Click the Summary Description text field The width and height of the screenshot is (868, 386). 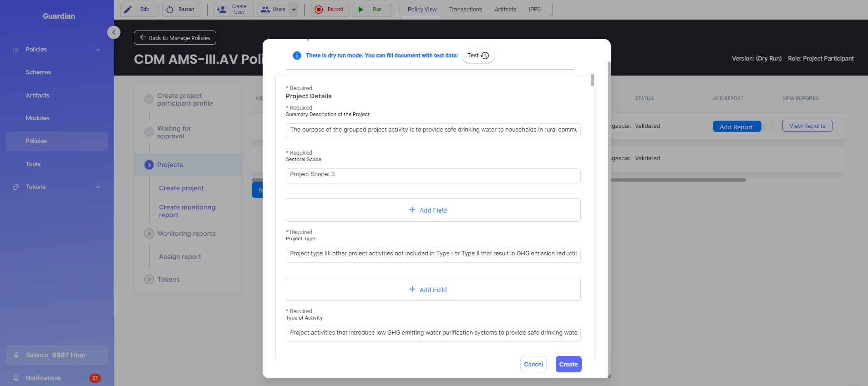click(x=432, y=130)
